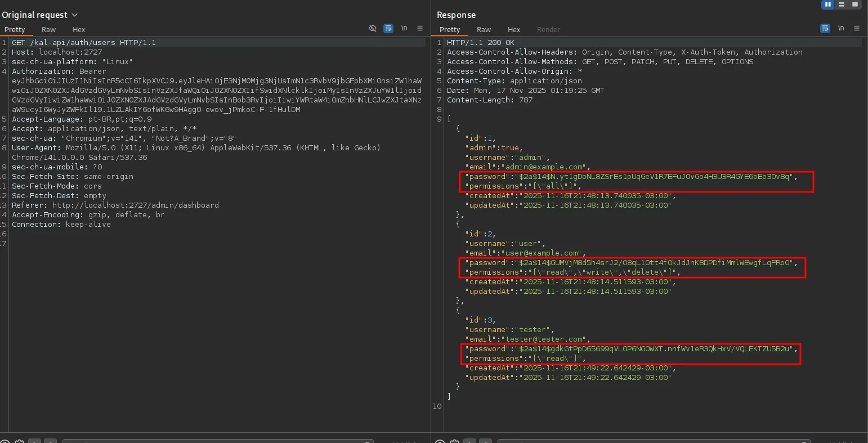Image resolution: width=868 pixels, height=443 pixels.
Task: Show non-printable characters in request panel
Action: [404, 28]
